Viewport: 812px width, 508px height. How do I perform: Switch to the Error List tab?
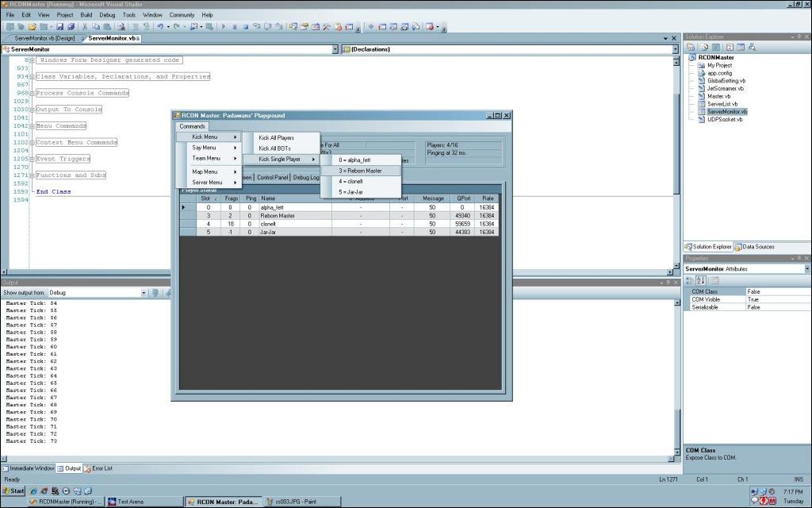[99, 468]
